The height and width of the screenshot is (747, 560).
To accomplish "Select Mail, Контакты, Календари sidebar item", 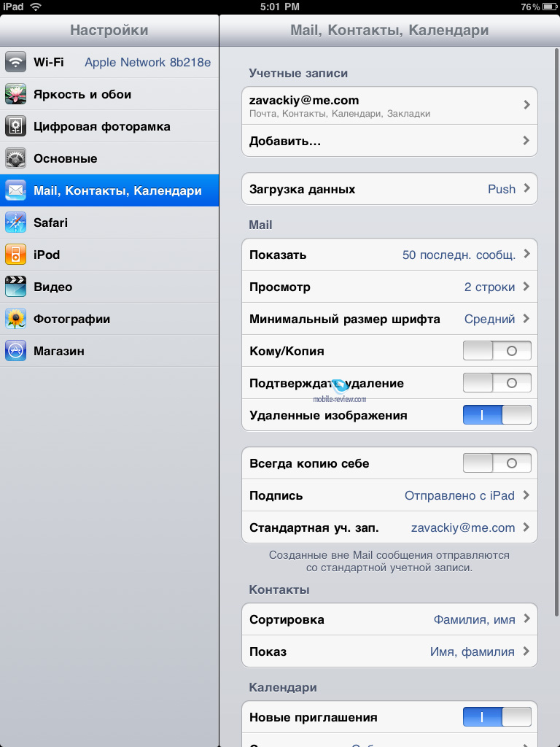I will point(109,190).
